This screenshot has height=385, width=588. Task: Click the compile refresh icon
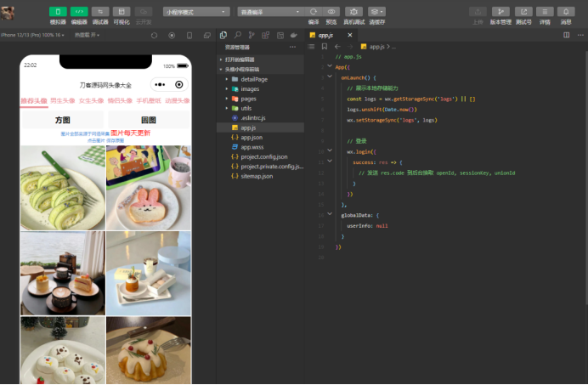(314, 12)
